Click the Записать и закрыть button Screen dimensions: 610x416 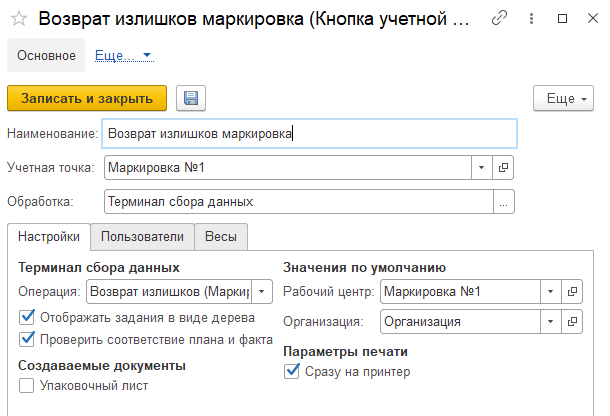pyautogui.click(x=87, y=98)
